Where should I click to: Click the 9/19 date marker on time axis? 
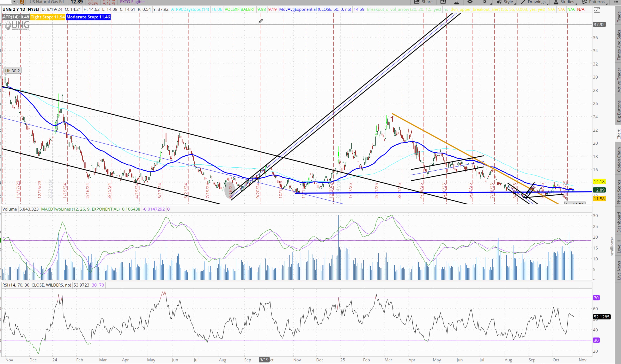[264, 360]
